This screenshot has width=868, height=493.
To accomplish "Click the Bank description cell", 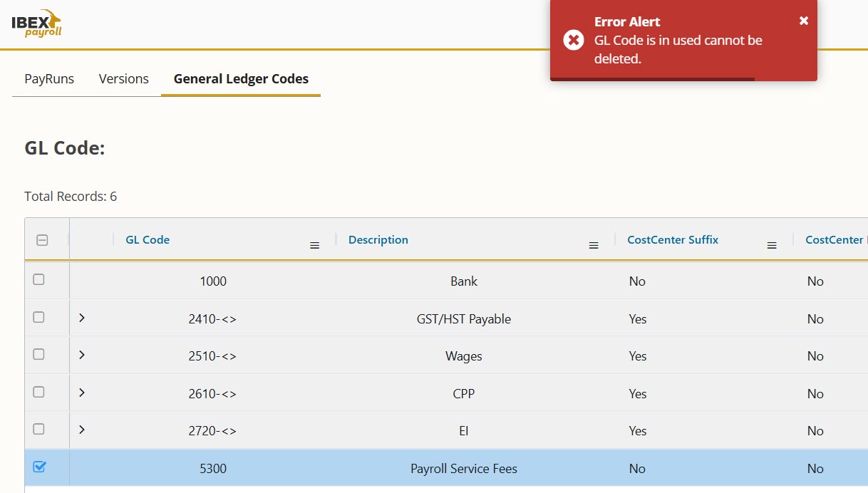I will pyautogui.click(x=464, y=281).
